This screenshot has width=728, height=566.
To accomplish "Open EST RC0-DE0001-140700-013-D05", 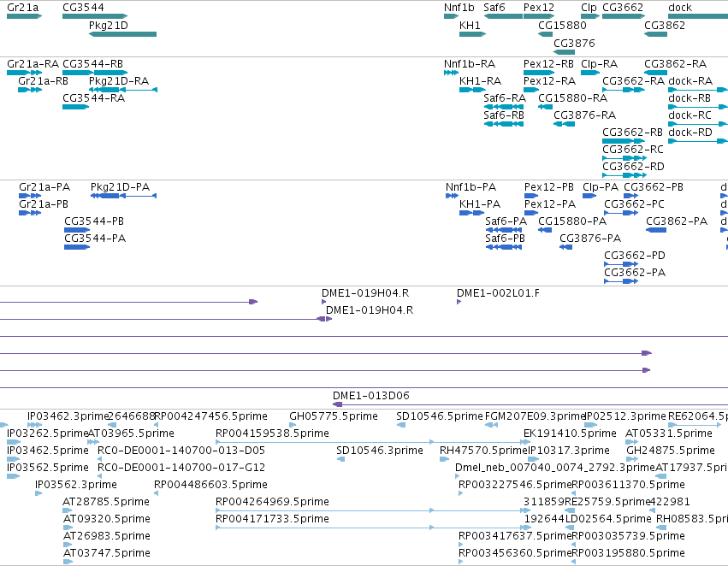I will click(99, 459).
